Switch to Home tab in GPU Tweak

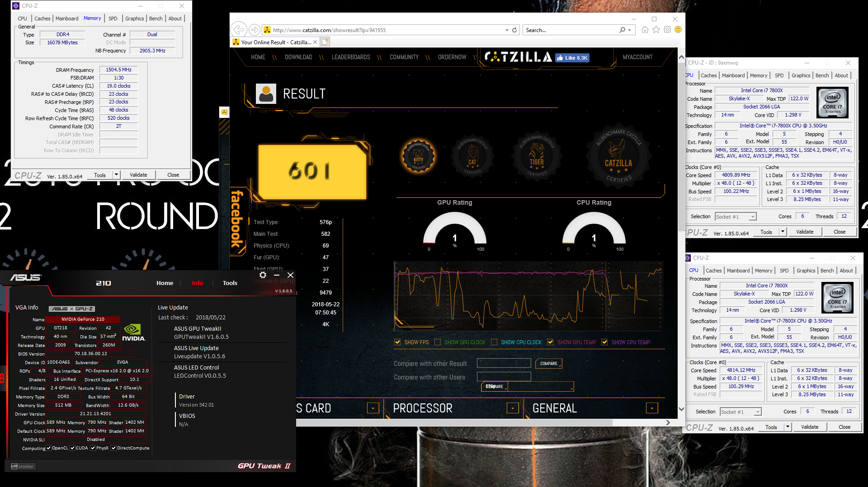(165, 283)
